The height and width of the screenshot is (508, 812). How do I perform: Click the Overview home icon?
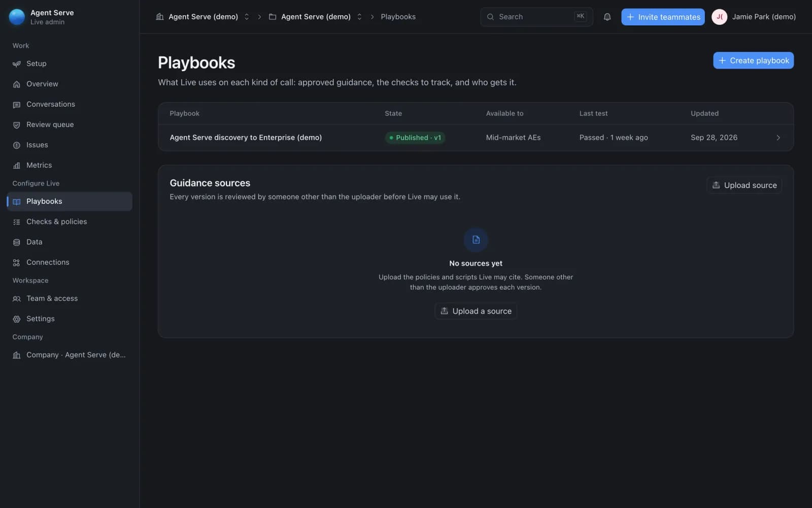point(17,84)
